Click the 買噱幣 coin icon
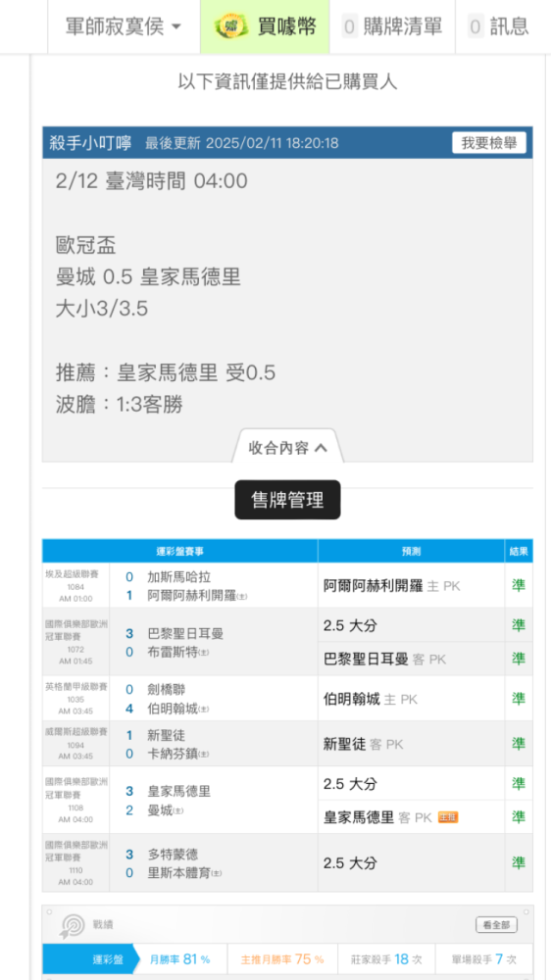This screenshot has height=980, width=551. pos(230,26)
